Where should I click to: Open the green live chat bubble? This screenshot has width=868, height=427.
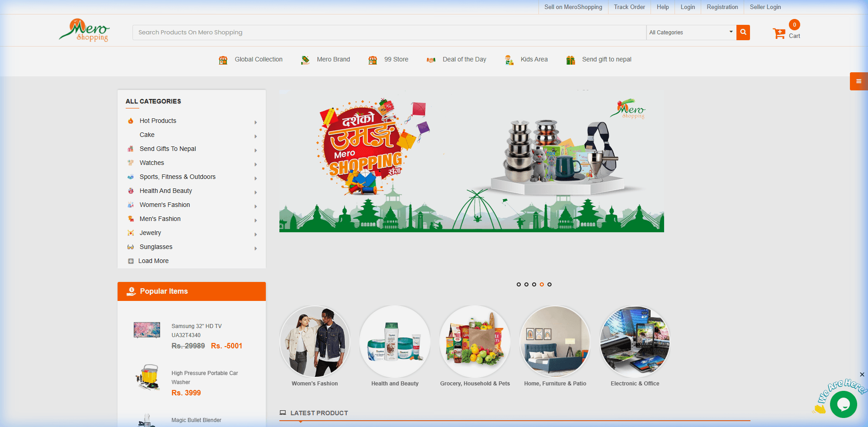[843, 404]
